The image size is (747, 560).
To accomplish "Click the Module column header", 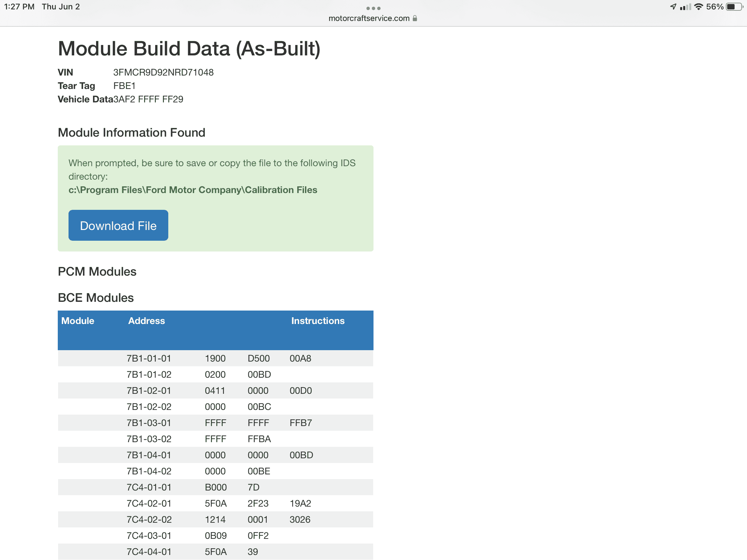I will [78, 321].
